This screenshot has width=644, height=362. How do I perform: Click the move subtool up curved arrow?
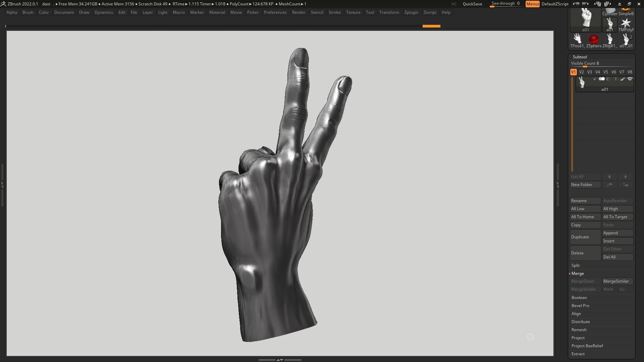tap(609, 185)
